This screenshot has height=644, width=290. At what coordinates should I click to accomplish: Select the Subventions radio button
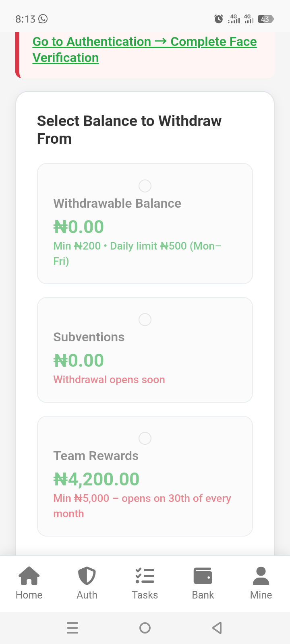coord(145,320)
